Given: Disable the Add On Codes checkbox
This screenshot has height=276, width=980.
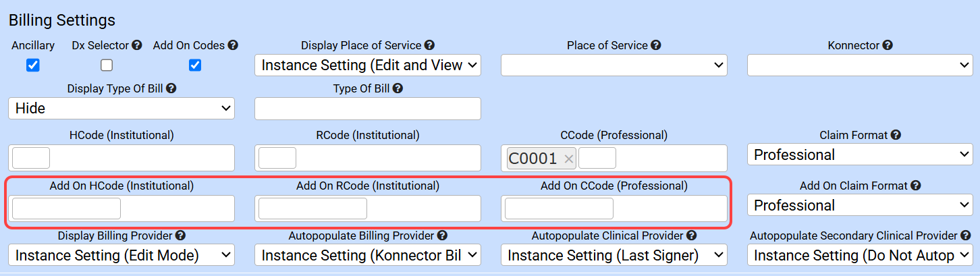Looking at the screenshot, I should (195, 65).
